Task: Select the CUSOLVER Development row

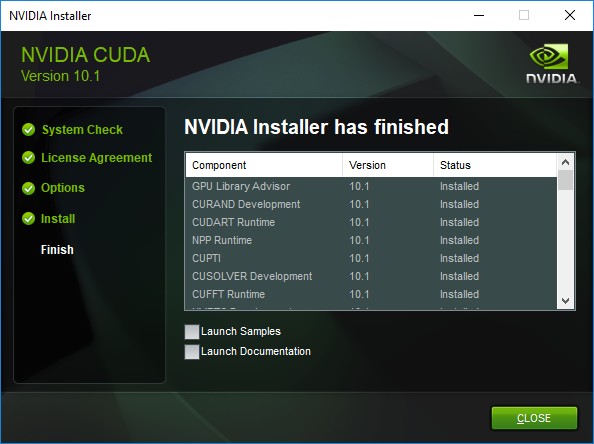Action: click(x=371, y=276)
